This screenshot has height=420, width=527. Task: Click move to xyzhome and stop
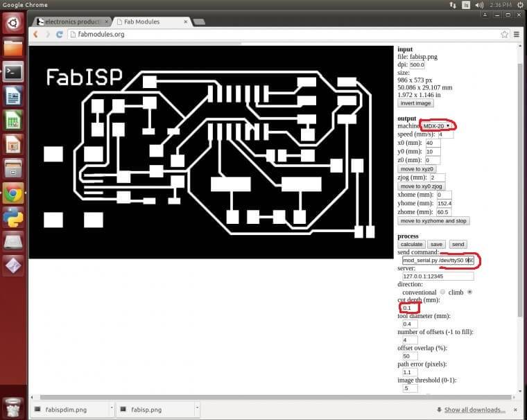(433, 221)
